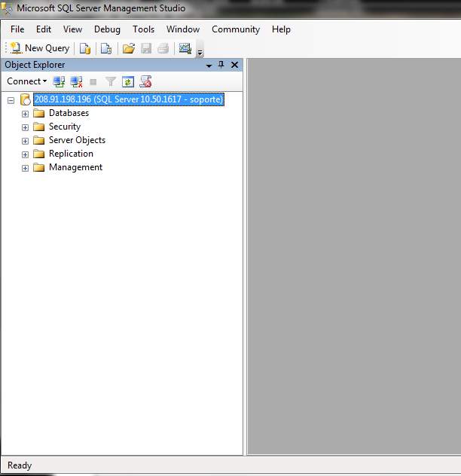Click the Filter funnel icon
The width and height of the screenshot is (461, 476).
111,81
